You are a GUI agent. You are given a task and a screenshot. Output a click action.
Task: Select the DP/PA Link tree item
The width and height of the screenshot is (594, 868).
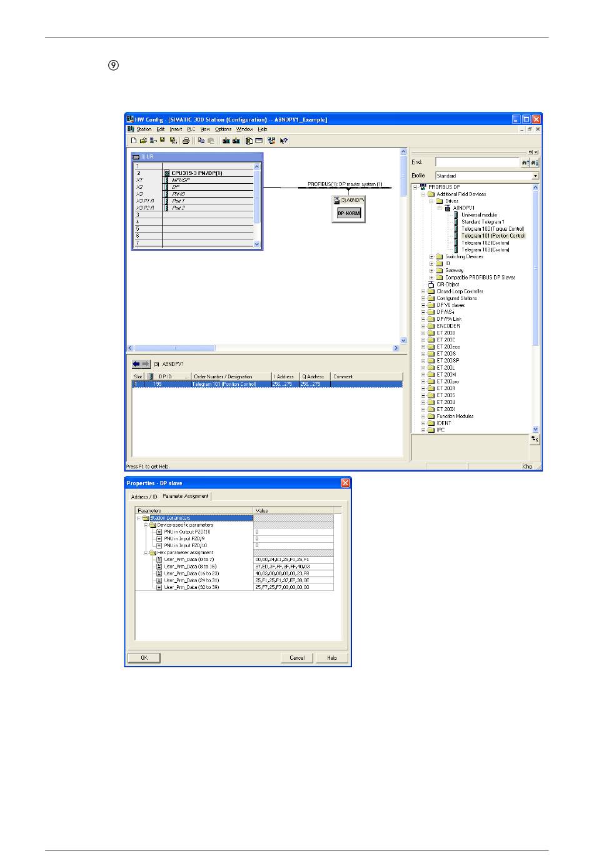coord(449,319)
